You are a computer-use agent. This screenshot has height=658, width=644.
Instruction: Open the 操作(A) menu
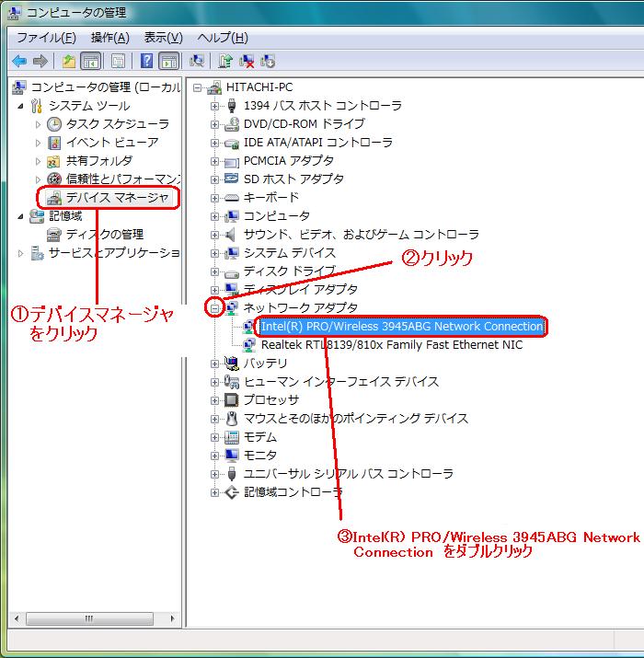[x=109, y=38]
